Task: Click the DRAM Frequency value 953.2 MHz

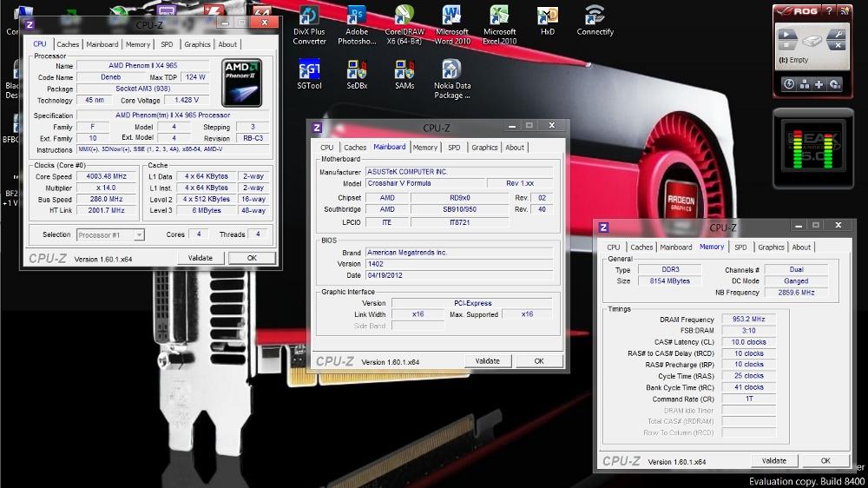Action: coord(748,320)
